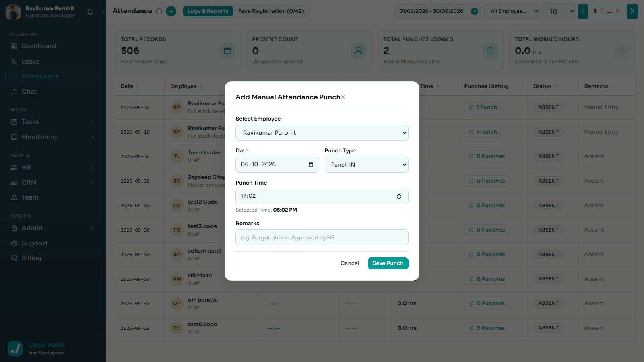Switch to Face Registration (0/42) tab
Screen dimensions: 644x362
pos(271,11)
